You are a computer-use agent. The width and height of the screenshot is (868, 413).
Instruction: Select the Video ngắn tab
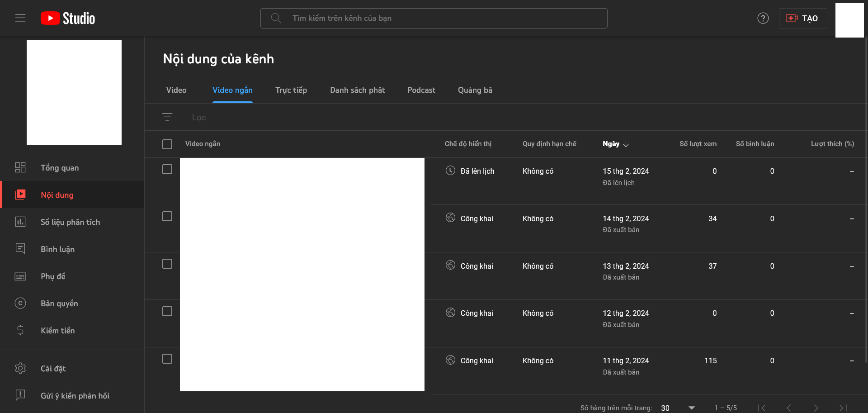tap(232, 90)
